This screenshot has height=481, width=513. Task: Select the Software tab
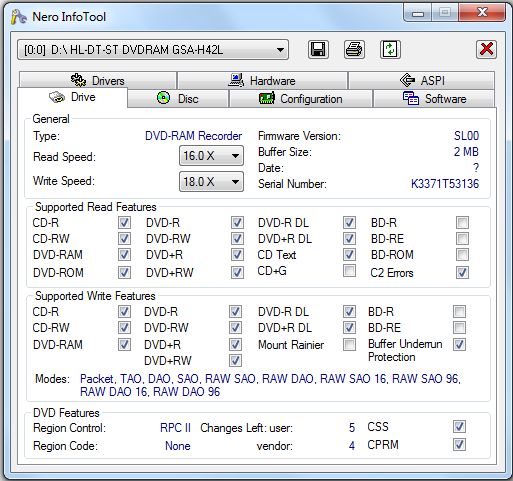(434, 99)
